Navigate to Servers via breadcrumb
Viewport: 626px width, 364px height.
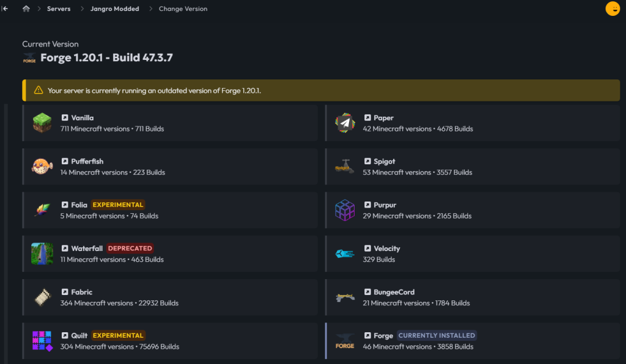coord(58,9)
